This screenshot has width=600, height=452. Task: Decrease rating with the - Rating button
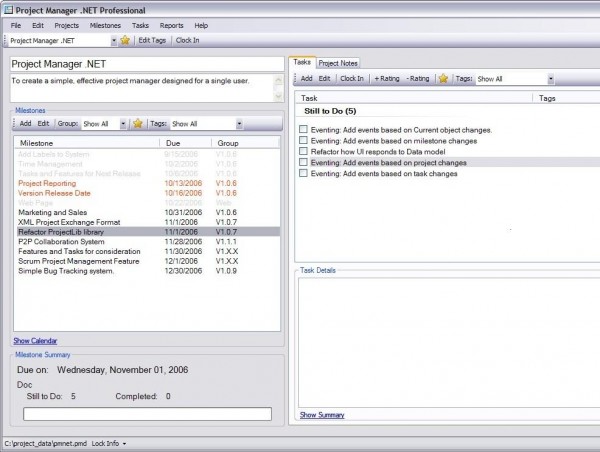[418, 78]
